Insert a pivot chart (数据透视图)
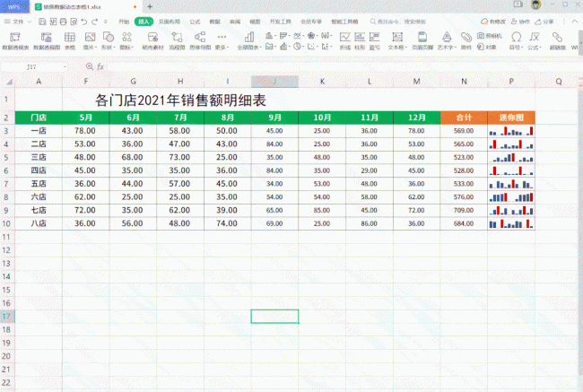The height and width of the screenshot is (392, 583). (x=47, y=41)
